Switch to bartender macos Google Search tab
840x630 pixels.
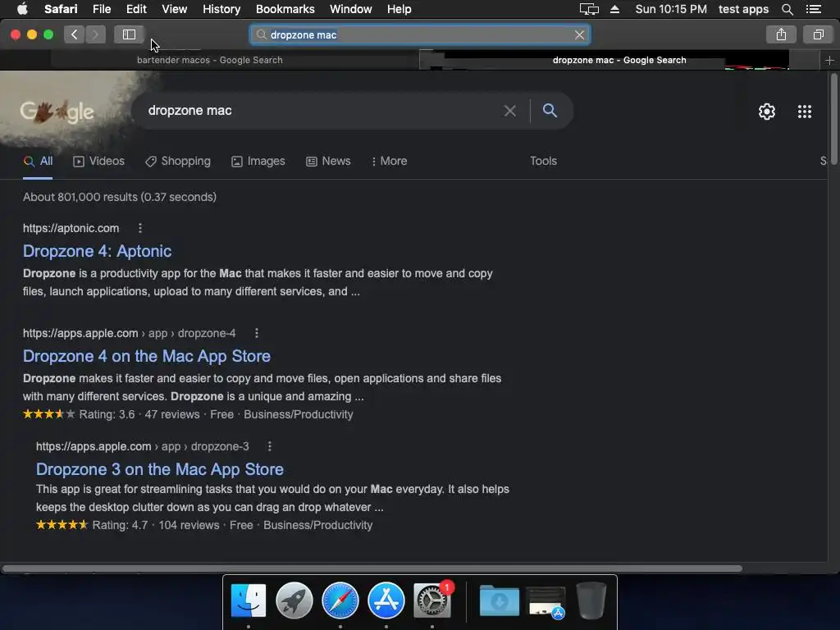tap(209, 60)
